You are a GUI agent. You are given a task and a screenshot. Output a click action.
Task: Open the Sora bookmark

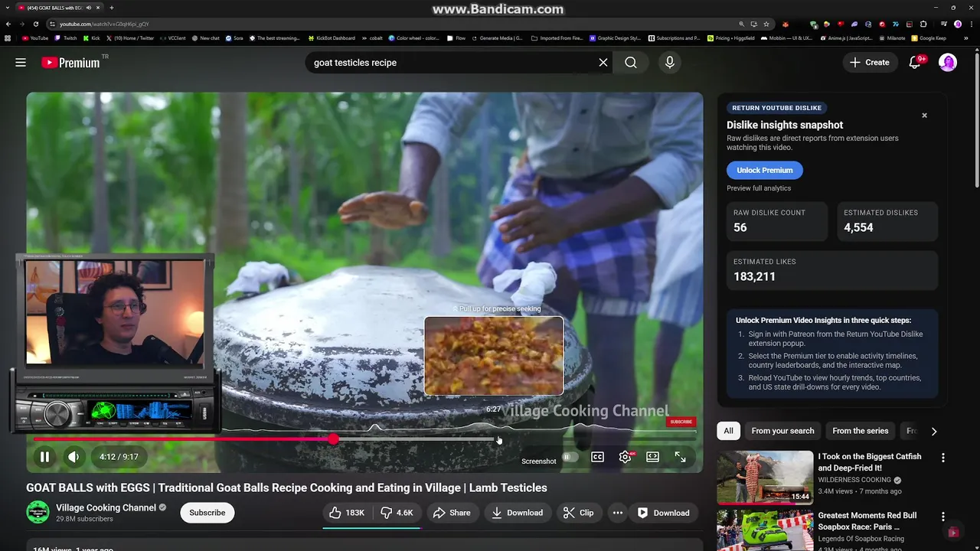[x=234, y=37]
